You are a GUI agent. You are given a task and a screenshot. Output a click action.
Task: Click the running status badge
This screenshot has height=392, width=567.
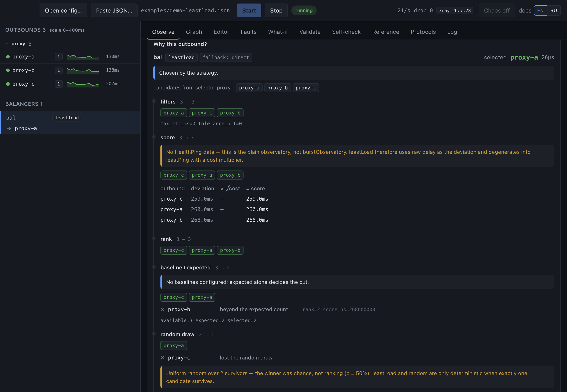pos(304,11)
